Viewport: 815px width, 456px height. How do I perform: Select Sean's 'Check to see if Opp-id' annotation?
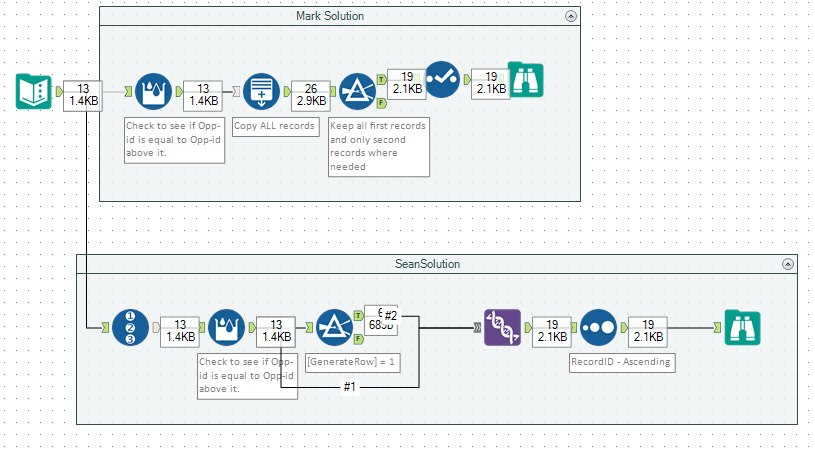[247, 376]
